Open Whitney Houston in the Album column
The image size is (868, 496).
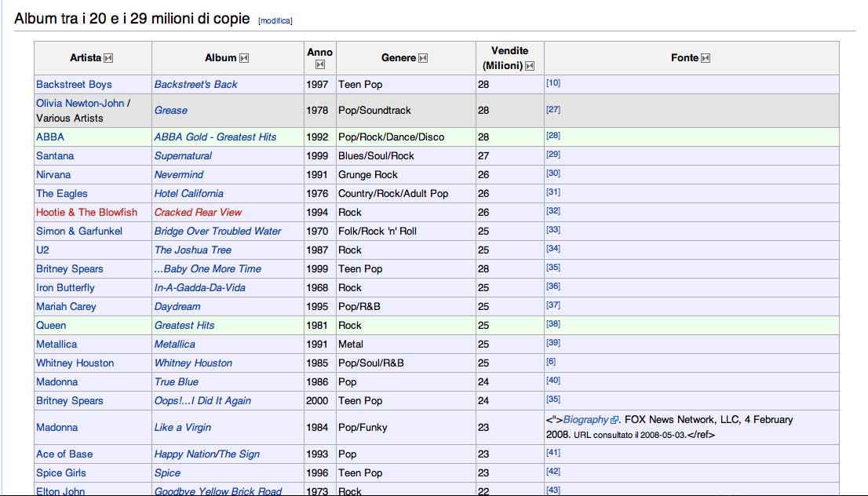click(x=193, y=363)
